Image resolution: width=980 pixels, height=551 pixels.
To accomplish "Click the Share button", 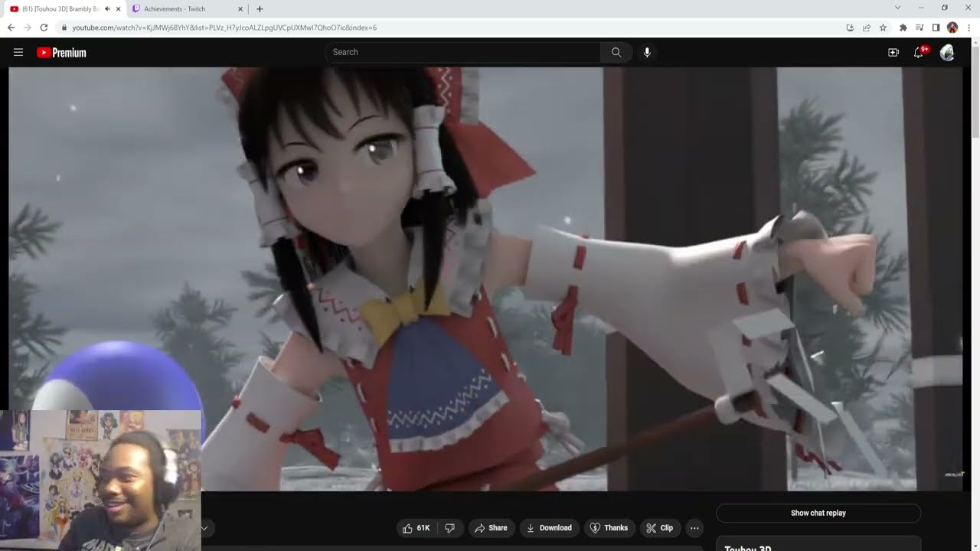I will point(491,528).
